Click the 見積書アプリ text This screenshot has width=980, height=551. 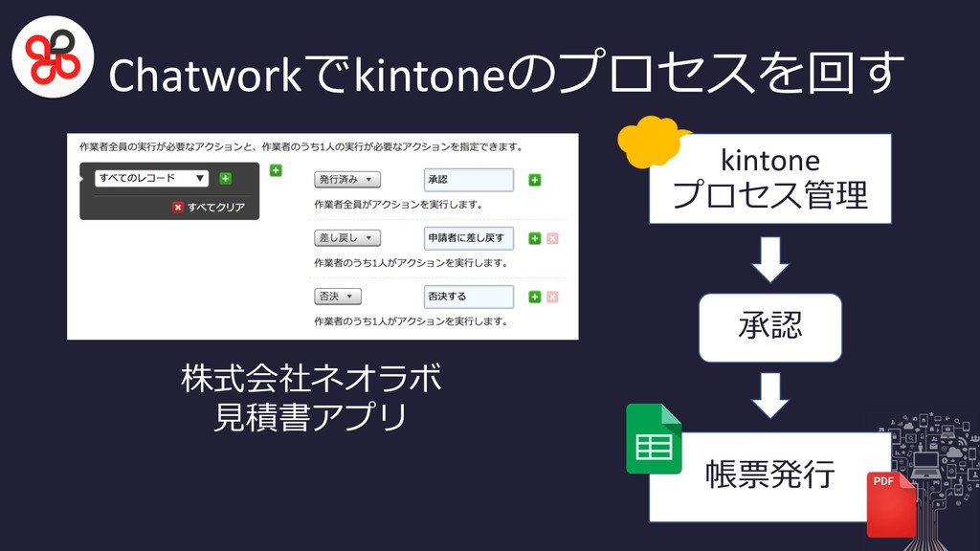click(x=311, y=417)
